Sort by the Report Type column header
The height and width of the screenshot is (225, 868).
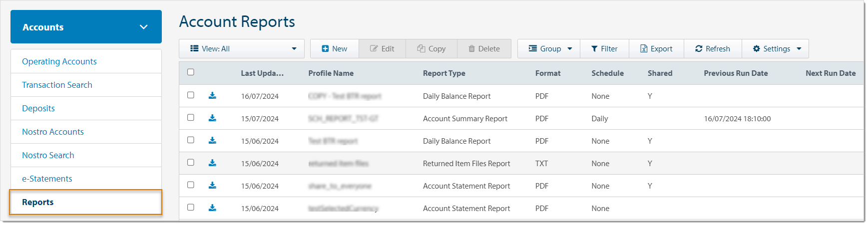tap(444, 73)
